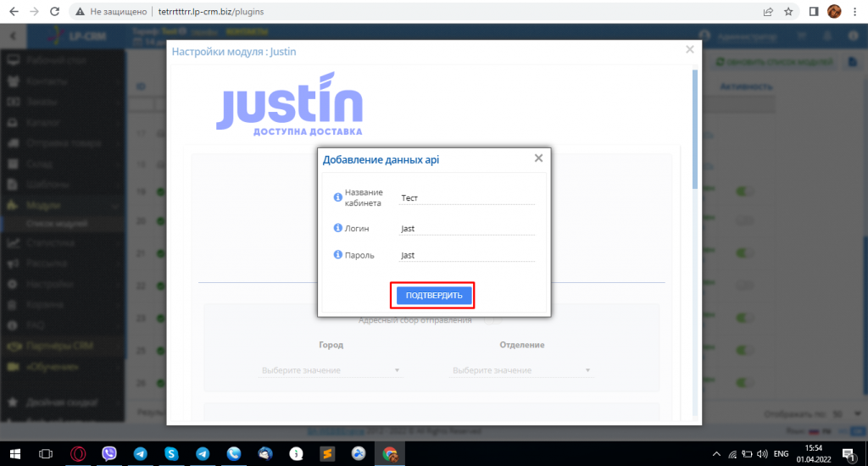Open the Отображать по count dropdown
This screenshot has height=466, width=868.
click(847, 413)
